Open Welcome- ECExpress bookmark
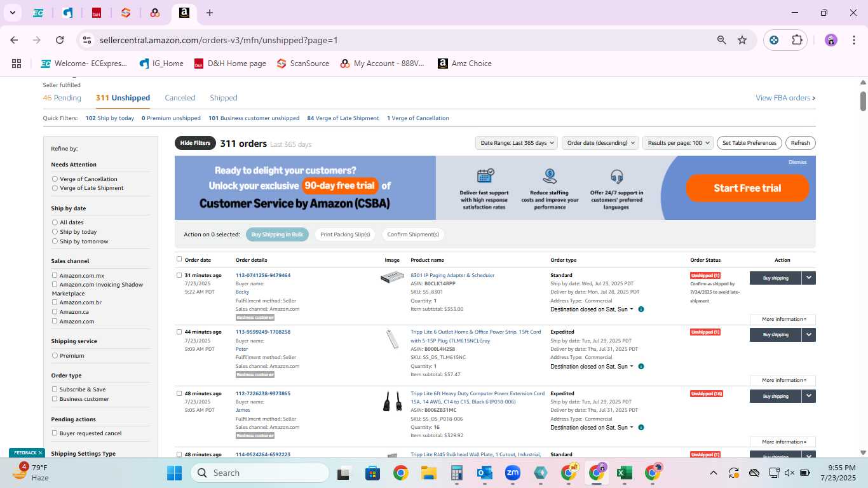The image size is (868, 488). [x=84, y=64]
